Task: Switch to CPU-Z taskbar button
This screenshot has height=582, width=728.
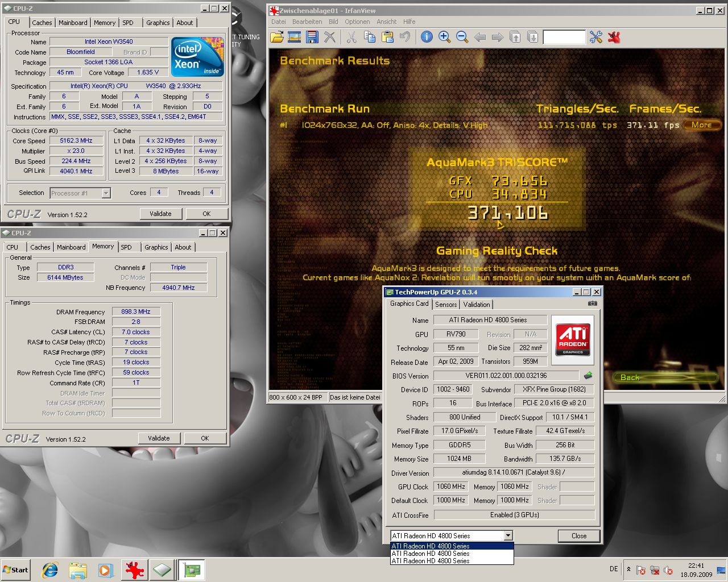Action: (x=162, y=570)
